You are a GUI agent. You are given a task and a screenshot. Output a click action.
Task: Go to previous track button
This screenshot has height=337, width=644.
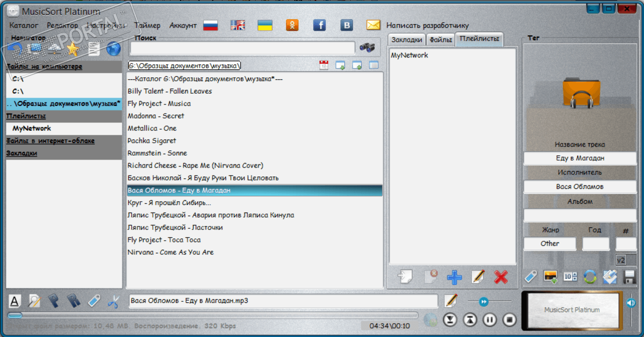click(470, 320)
